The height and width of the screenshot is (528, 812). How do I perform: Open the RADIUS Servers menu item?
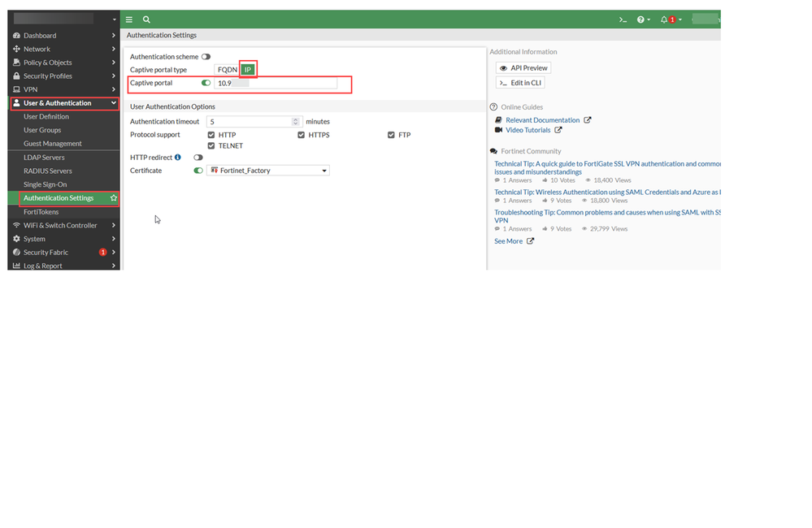(x=48, y=171)
